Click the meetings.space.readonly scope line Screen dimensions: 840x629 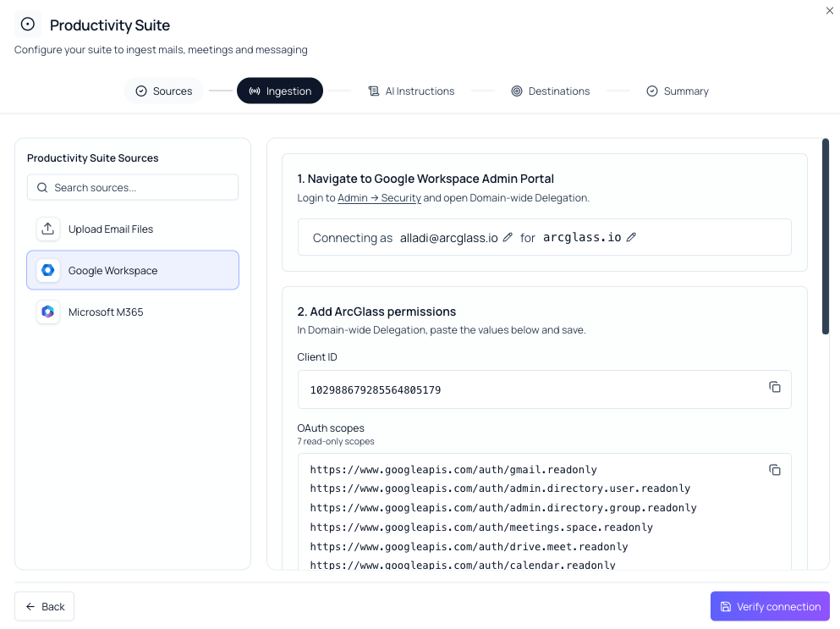pos(481,527)
